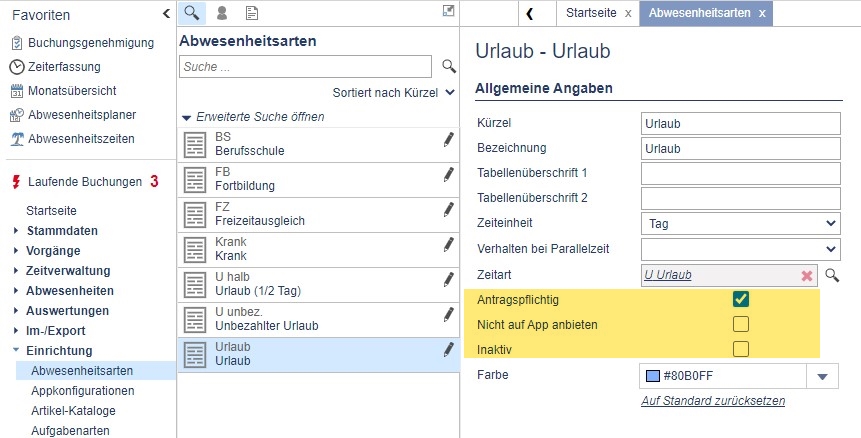This screenshot has height=438, width=861.
Task: Uncheck the Antragspflichtig checkbox
Action: (x=741, y=299)
